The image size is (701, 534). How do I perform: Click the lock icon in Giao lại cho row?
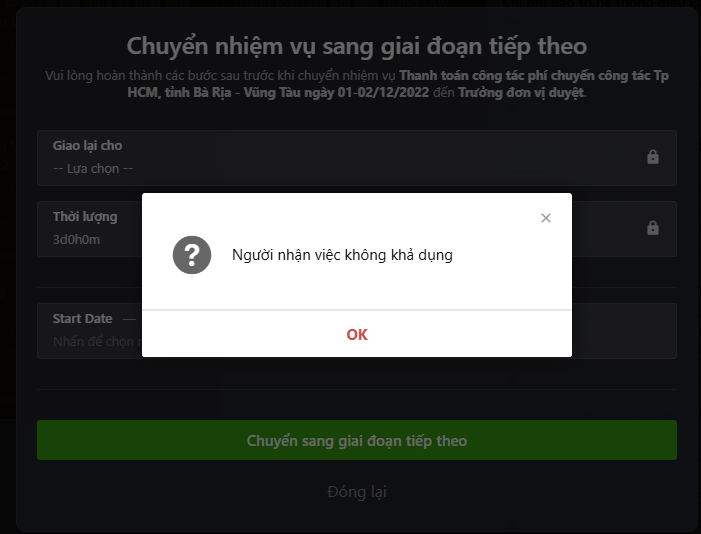653,157
